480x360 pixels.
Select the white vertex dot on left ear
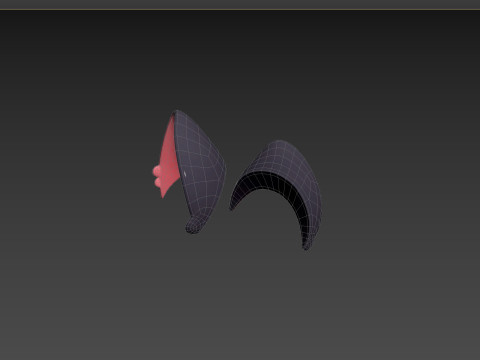point(185,174)
